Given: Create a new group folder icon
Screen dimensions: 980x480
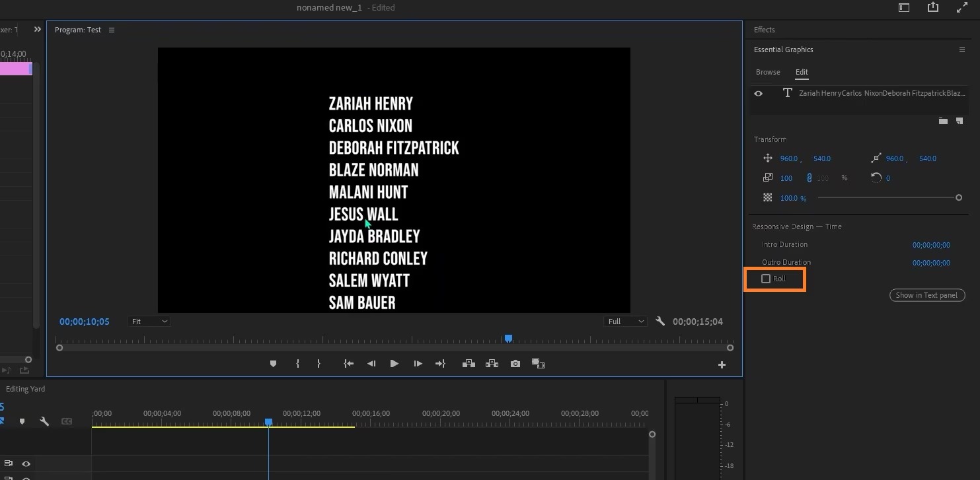Looking at the screenshot, I should coord(943,121).
